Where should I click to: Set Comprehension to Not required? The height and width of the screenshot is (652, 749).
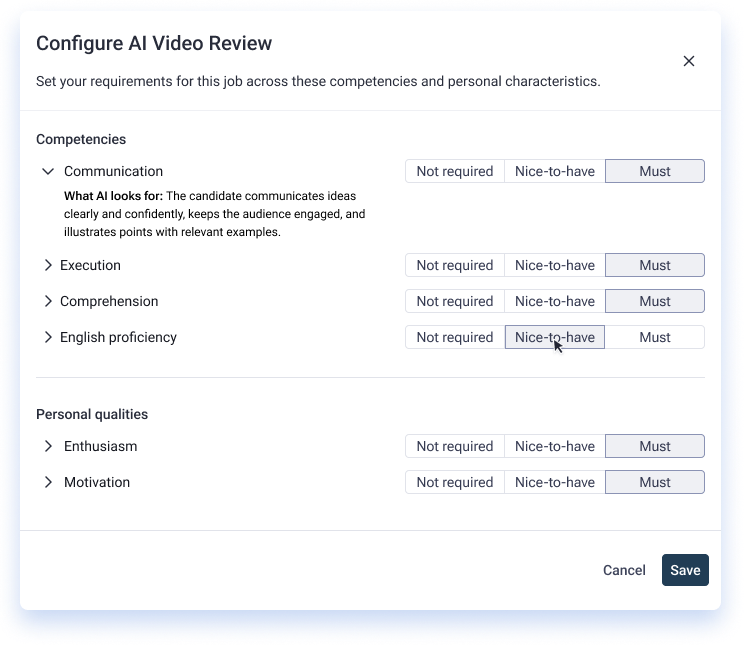455,301
